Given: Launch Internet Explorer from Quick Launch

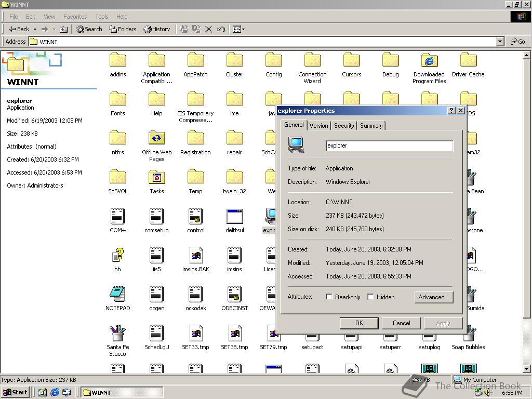Looking at the screenshot, I should click(55, 393).
